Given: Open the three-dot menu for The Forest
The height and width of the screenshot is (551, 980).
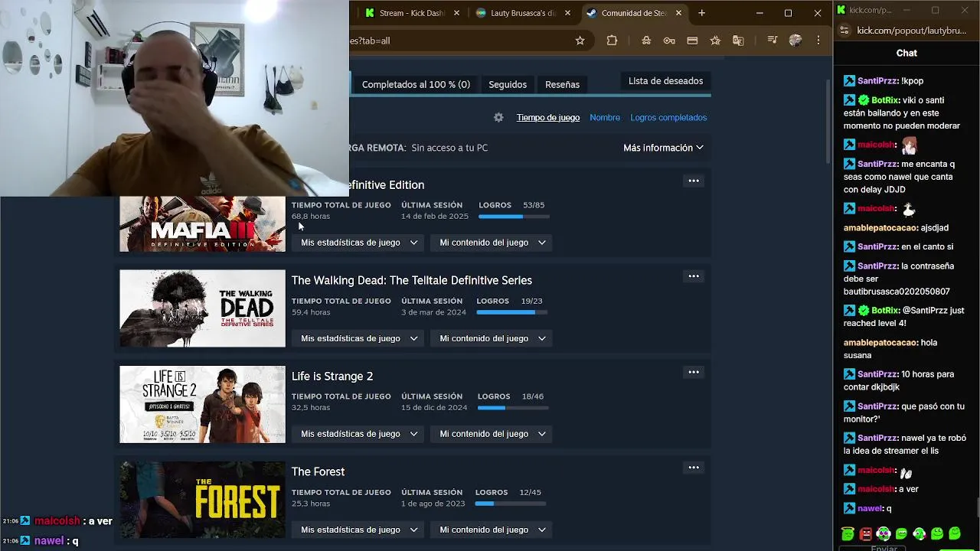Looking at the screenshot, I should (694, 468).
